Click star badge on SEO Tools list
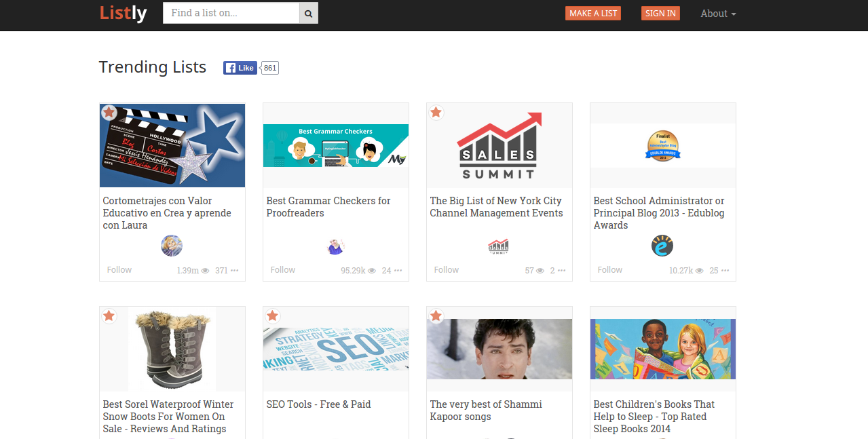The height and width of the screenshot is (439, 868). click(272, 316)
